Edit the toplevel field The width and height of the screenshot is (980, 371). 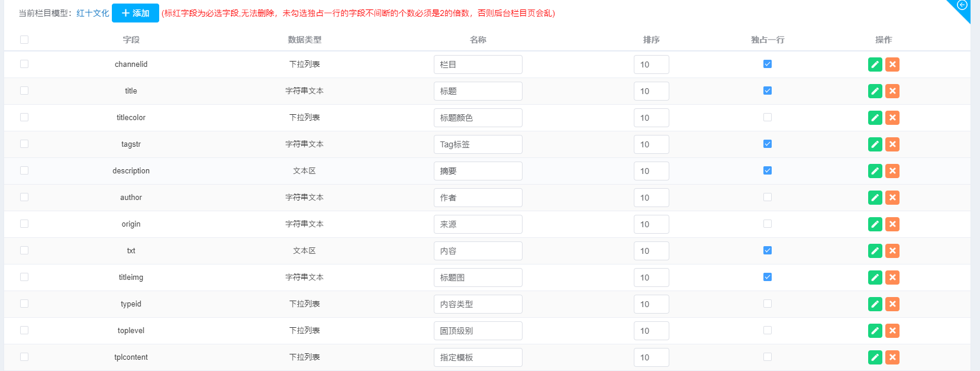coord(875,331)
